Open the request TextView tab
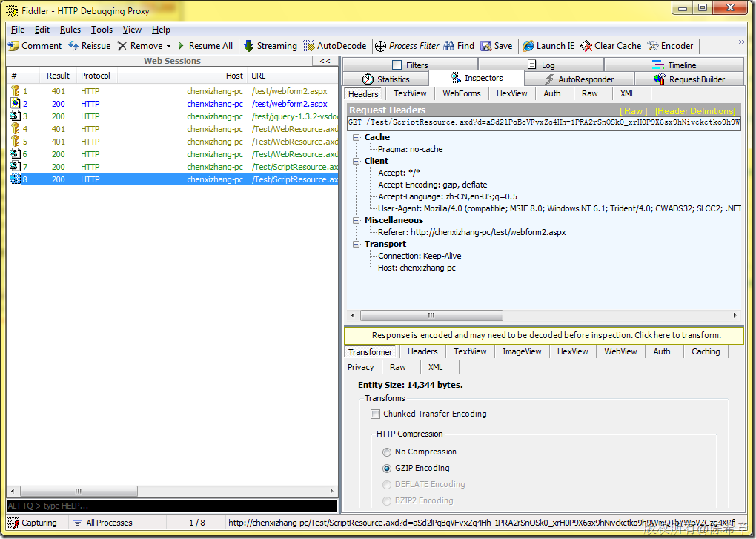Viewport: 756px width, 539px height. pyautogui.click(x=410, y=93)
